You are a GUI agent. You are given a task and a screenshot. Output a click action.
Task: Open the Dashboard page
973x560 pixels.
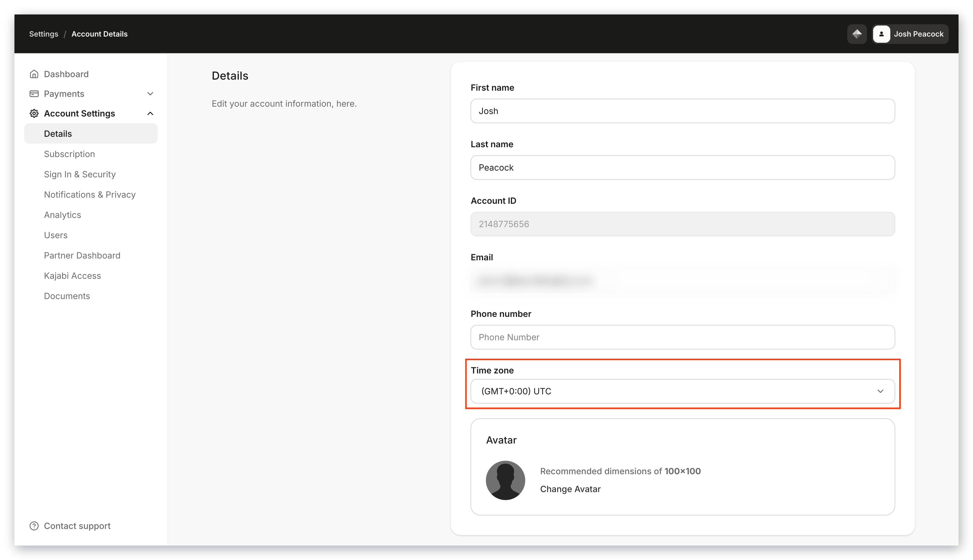pyautogui.click(x=66, y=74)
